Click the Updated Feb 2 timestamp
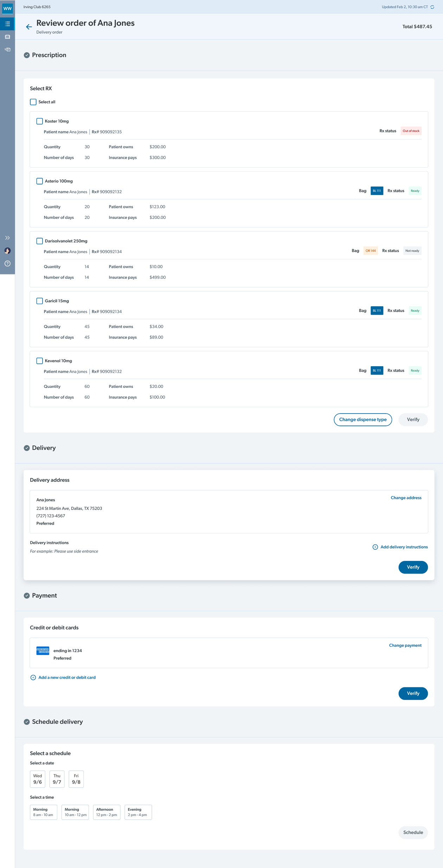The image size is (443, 868). [405, 7]
